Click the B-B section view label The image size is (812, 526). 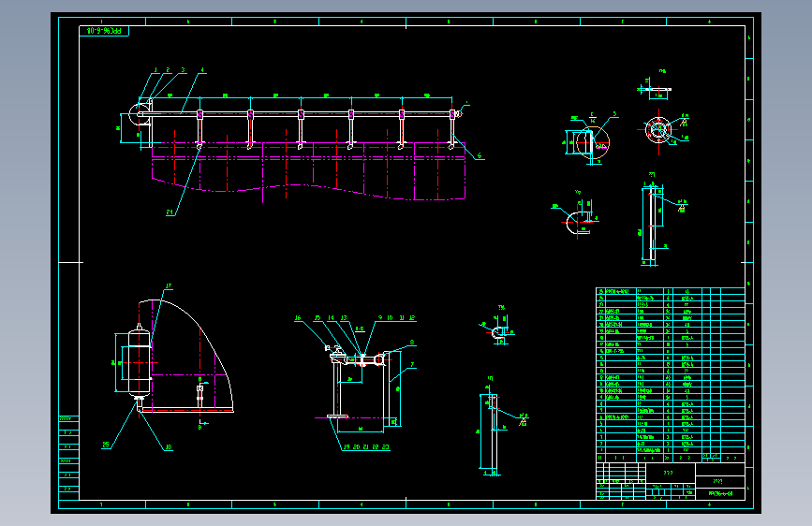click(360, 329)
